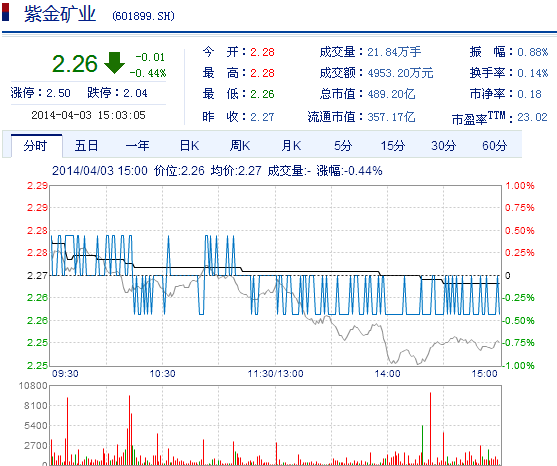Click the 10800 volume axis label
This screenshot has width=557, height=466.
(x=33, y=386)
